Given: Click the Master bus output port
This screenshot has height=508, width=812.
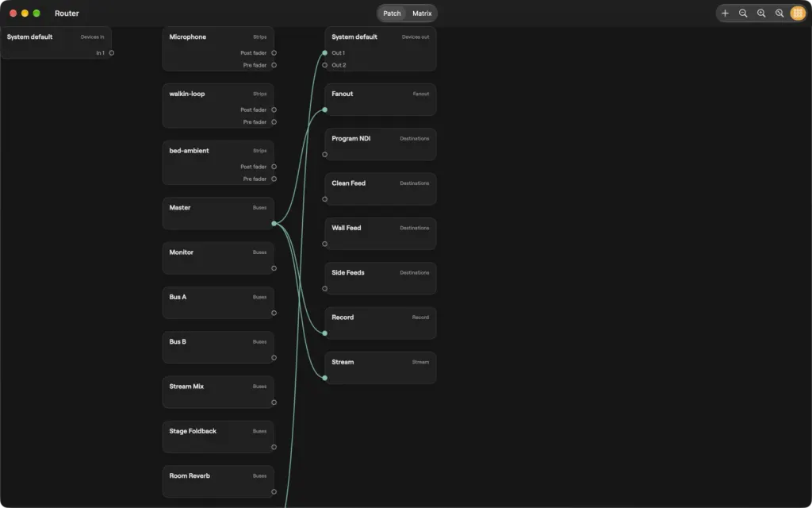Looking at the screenshot, I should coord(274,224).
